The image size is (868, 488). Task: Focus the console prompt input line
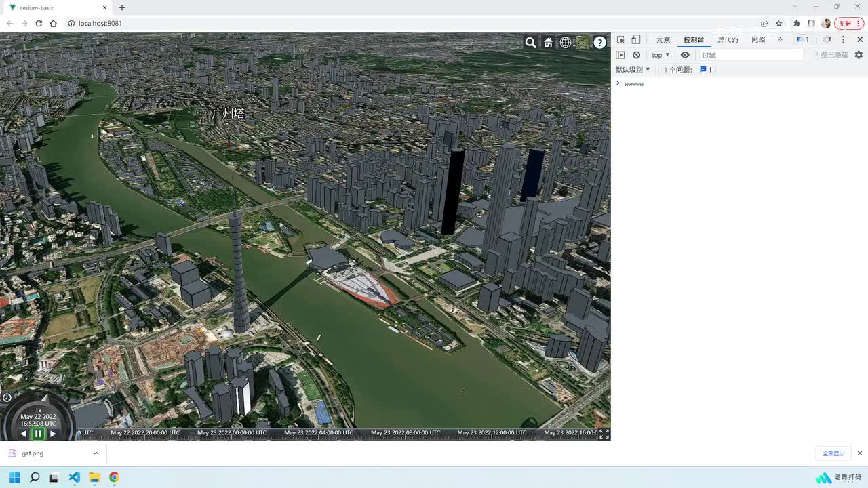tap(743, 84)
